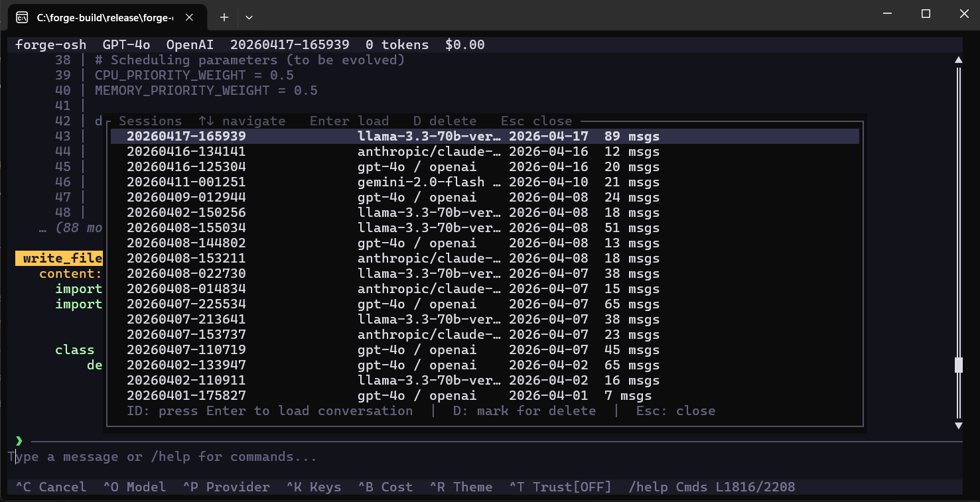This screenshot has width=980, height=502.
Task: Click D delete in Sessions header
Action: pyautogui.click(x=445, y=121)
